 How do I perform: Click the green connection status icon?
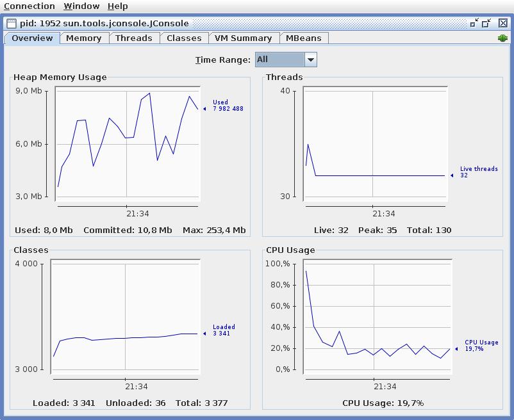[502, 38]
